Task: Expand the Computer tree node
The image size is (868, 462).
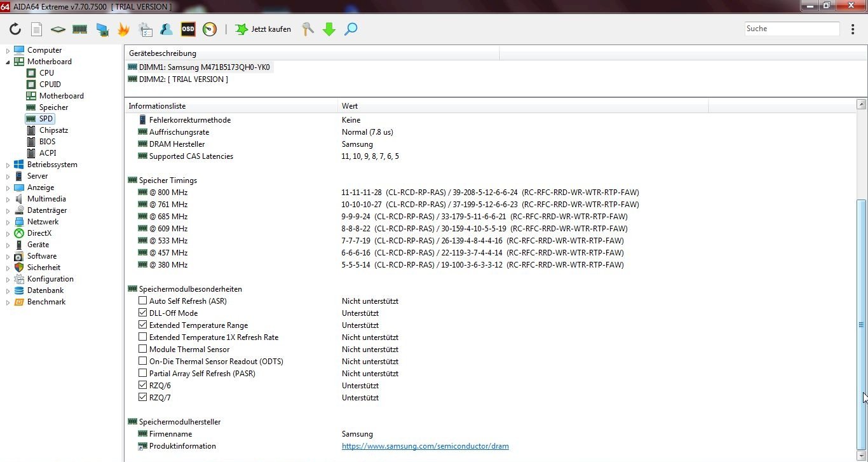Action: 8,50
